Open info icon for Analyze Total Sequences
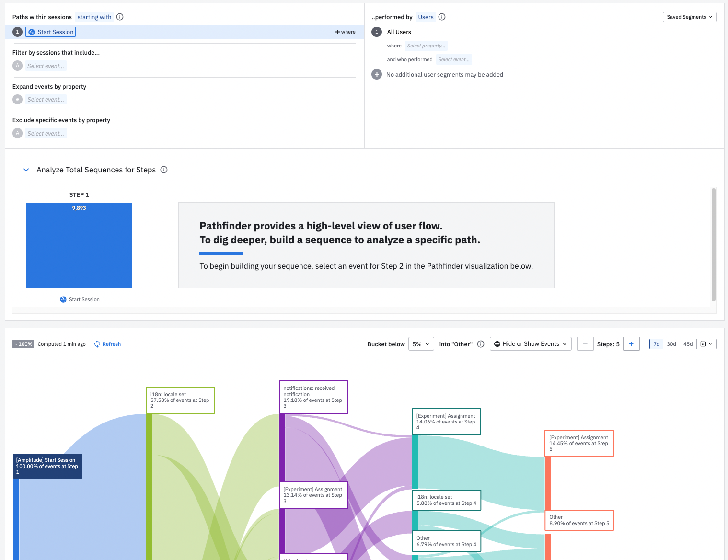728x560 pixels. (x=164, y=170)
